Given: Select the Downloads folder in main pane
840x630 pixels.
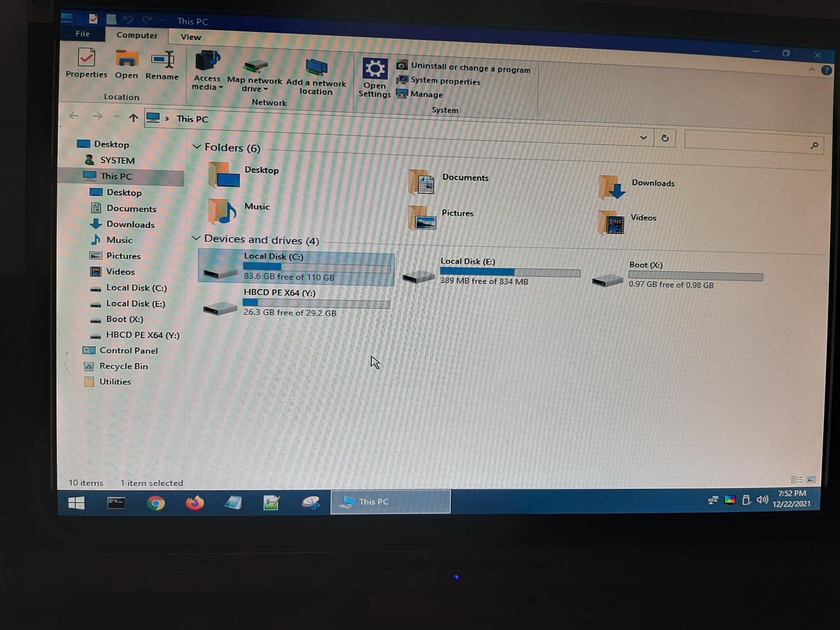Looking at the screenshot, I should coord(637,187).
